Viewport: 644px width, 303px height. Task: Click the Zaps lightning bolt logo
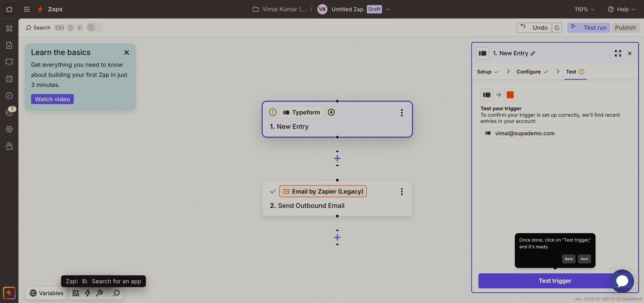[x=40, y=9]
